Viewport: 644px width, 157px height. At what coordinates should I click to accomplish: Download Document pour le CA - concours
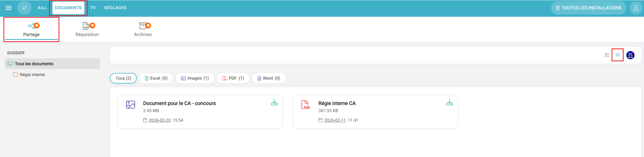tap(274, 102)
